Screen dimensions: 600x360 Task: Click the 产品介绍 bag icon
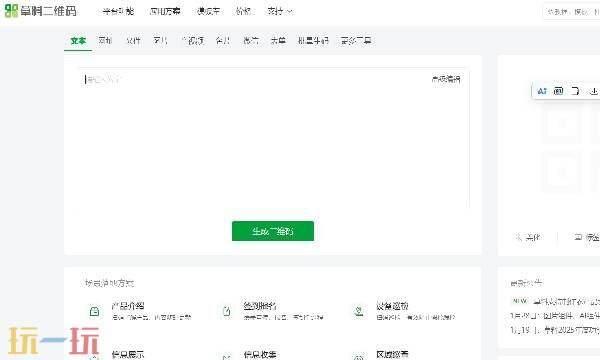click(x=94, y=311)
